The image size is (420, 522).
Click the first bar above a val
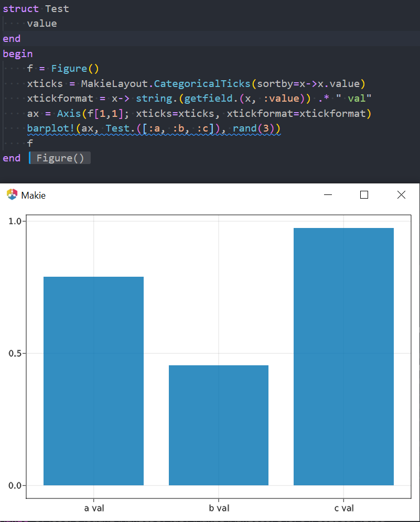(x=94, y=380)
